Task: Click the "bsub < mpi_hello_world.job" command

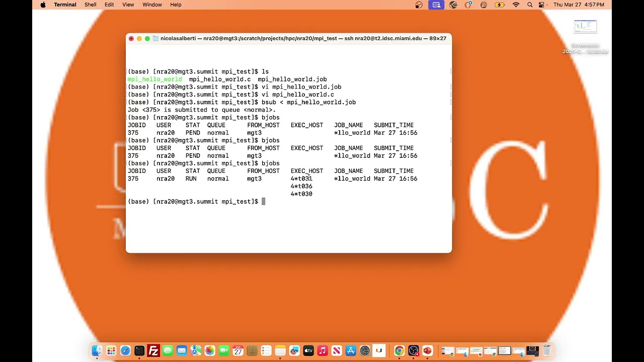Action: click(308, 103)
